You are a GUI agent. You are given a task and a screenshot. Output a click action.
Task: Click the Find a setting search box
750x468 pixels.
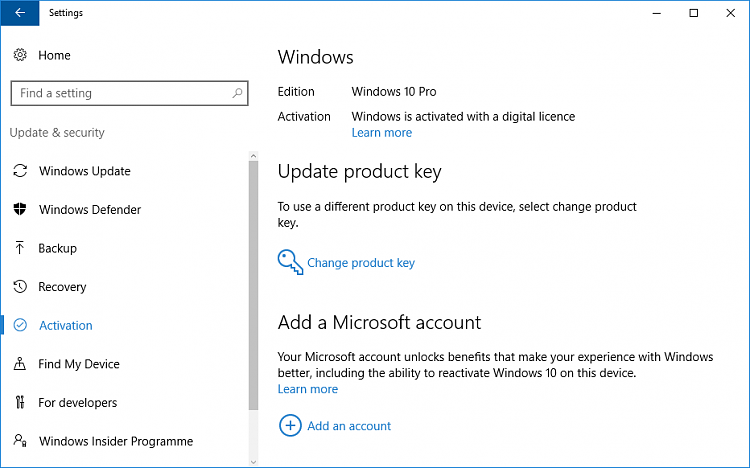[x=129, y=93]
